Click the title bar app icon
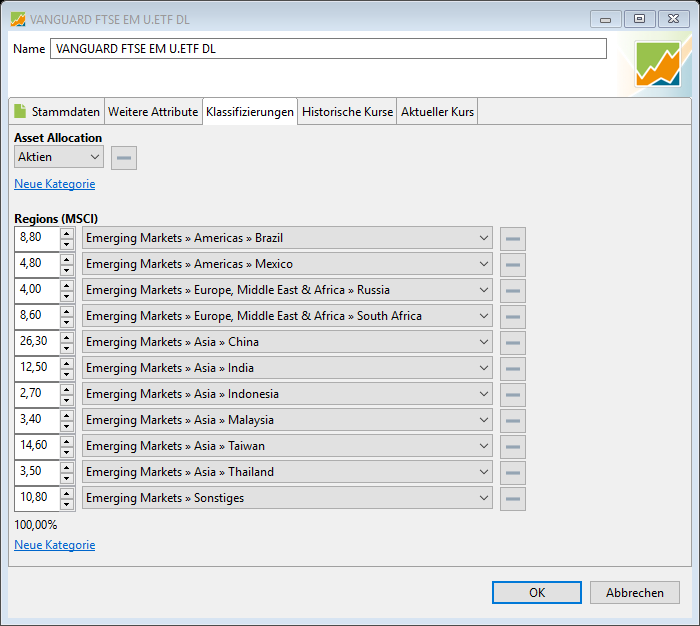The height and width of the screenshot is (626, 700). 18,19
